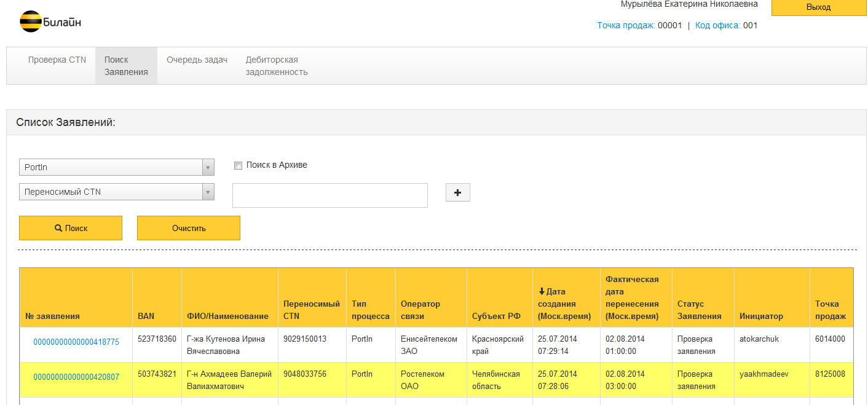Click user name Мурылёва Екатерина Николаевна
The width and height of the screenshot is (868, 405).
point(689,4)
